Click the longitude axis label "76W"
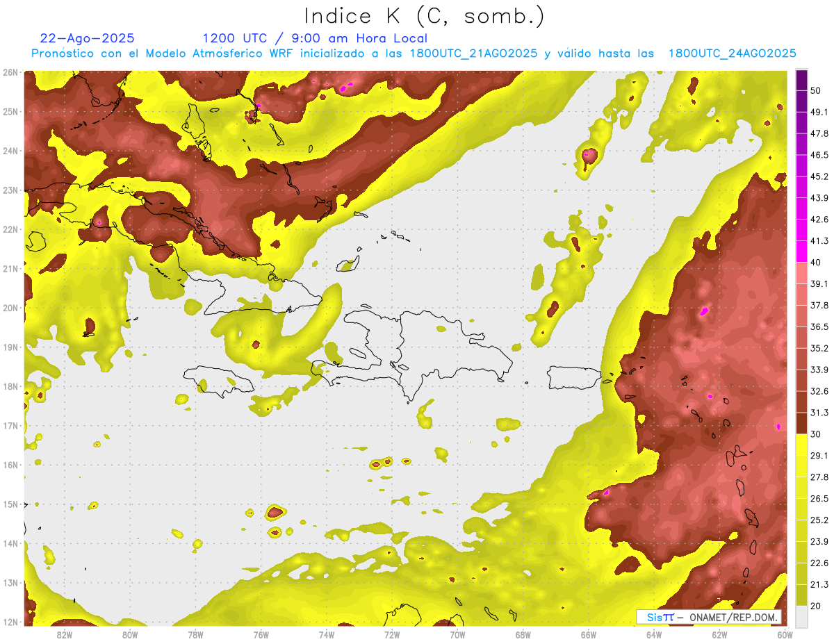Screen dimensions: 834x644 pyautogui.click(x=261, y=635)
